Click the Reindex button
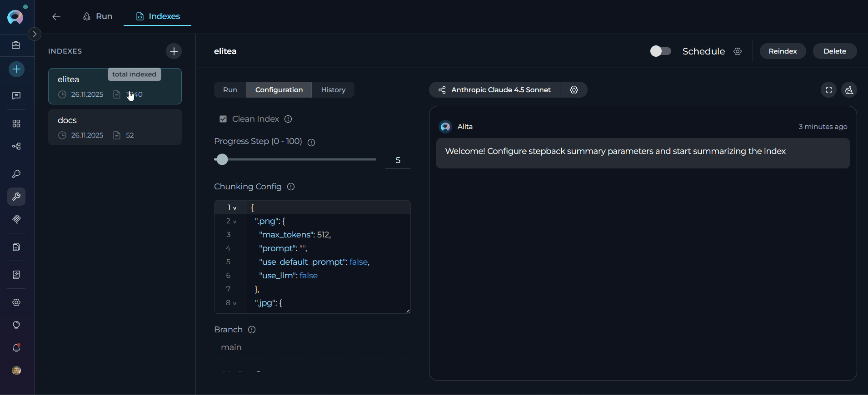Viewport: 868px width, 395px height. (x=783, y=51)
